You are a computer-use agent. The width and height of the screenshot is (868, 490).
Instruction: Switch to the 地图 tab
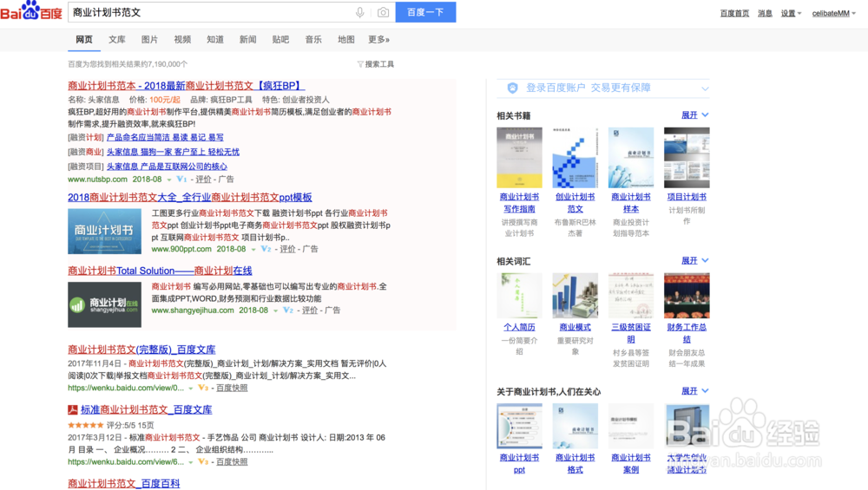346,40
